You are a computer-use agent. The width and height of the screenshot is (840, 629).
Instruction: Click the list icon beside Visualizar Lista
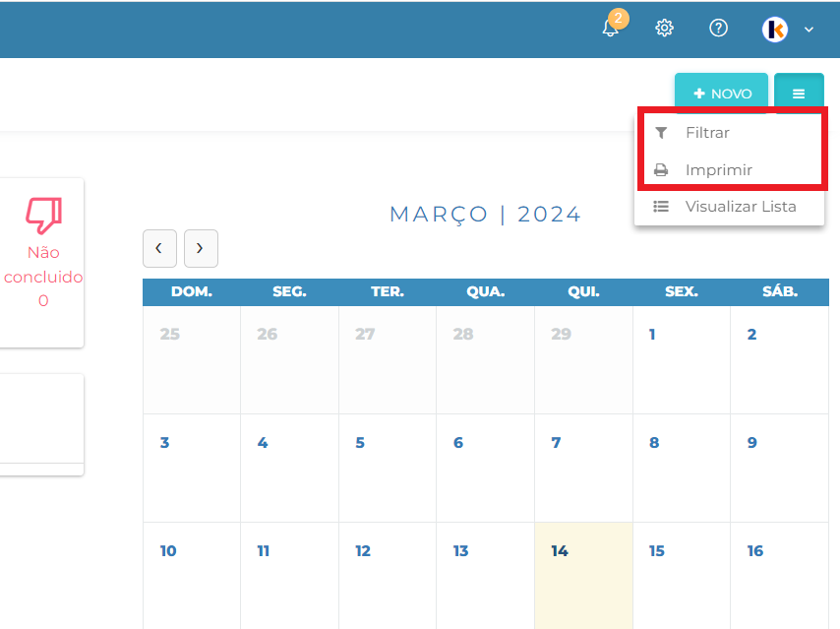point(661,207)
